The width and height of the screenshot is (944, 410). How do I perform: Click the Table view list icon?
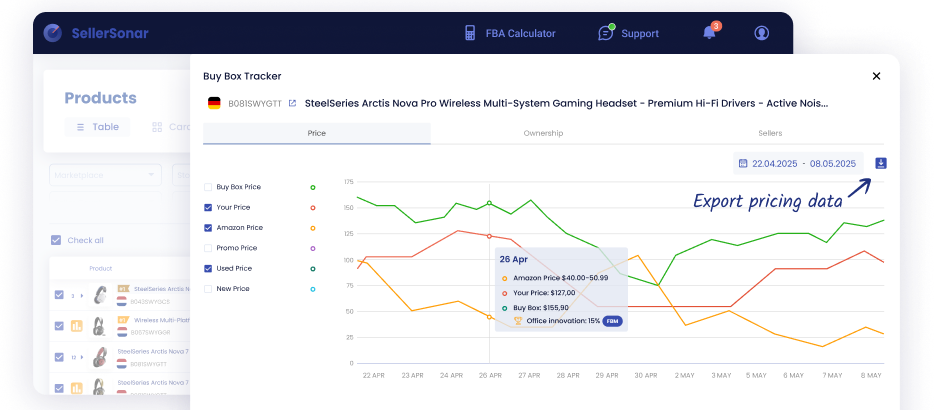(81, 127)
